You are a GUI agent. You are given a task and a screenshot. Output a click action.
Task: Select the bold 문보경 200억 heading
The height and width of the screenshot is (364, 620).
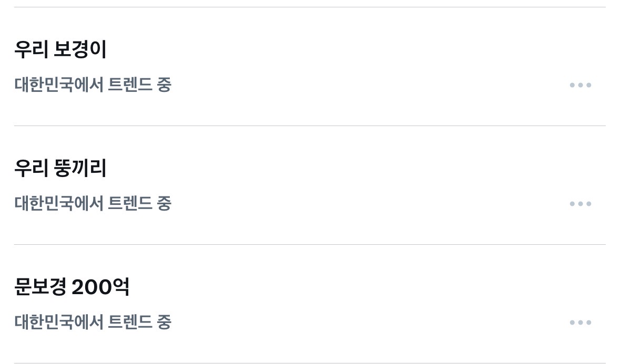tap(72, 287)
